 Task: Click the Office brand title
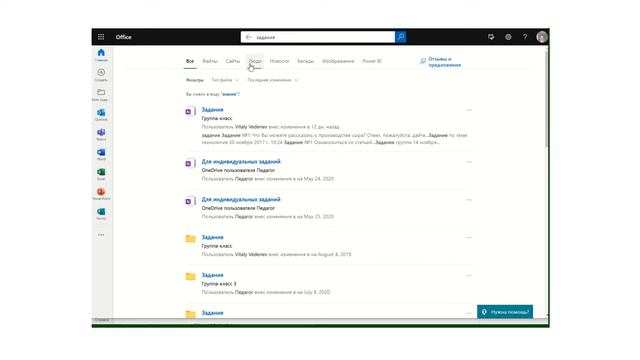click(123, 37)
